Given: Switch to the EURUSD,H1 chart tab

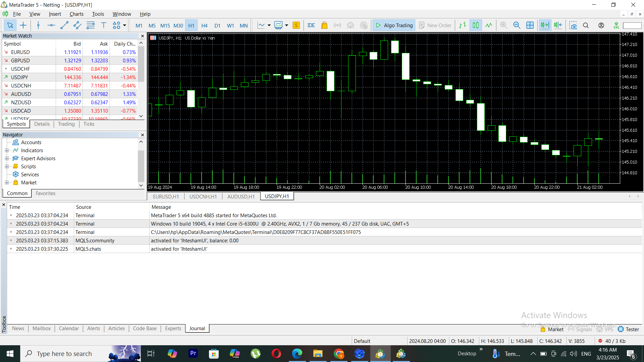Looking at the screenshot, I should pos(166,196).
